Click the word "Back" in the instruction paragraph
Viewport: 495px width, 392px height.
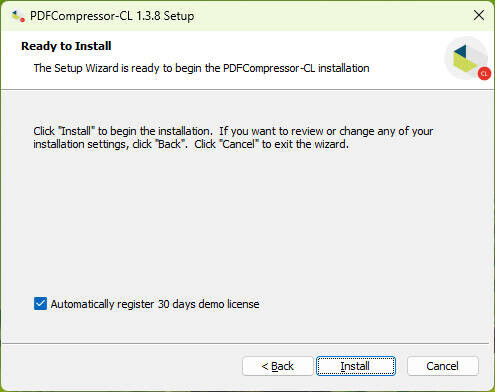tap(169, 144)
